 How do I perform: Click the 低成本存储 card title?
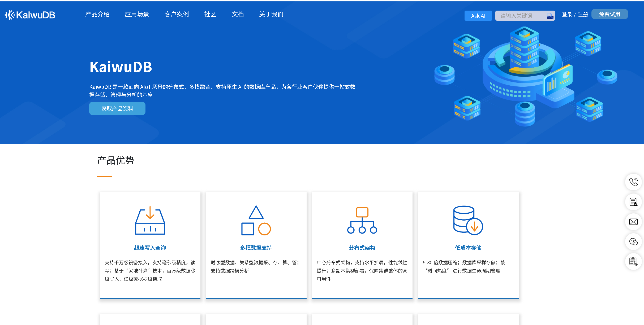point(468,248)
